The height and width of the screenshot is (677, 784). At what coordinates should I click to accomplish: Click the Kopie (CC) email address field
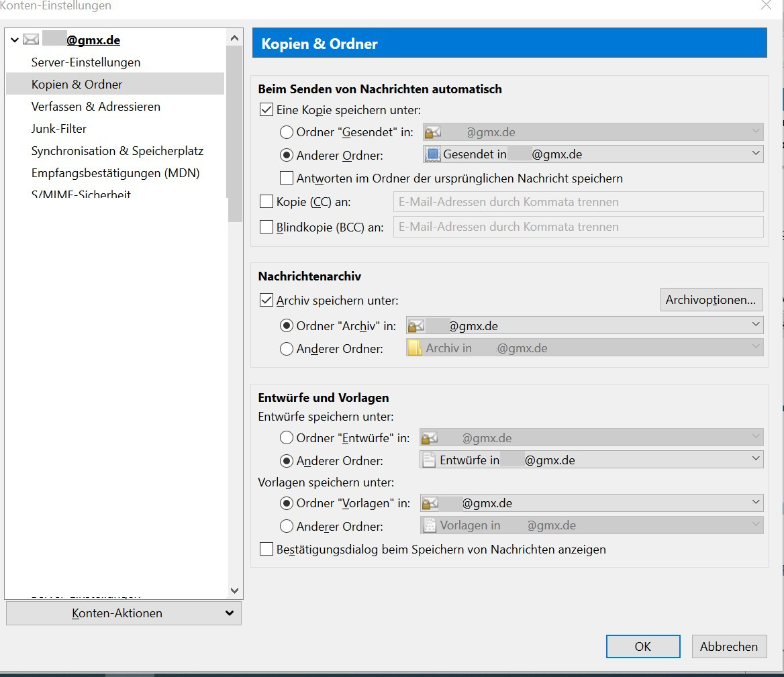(578, 202)
